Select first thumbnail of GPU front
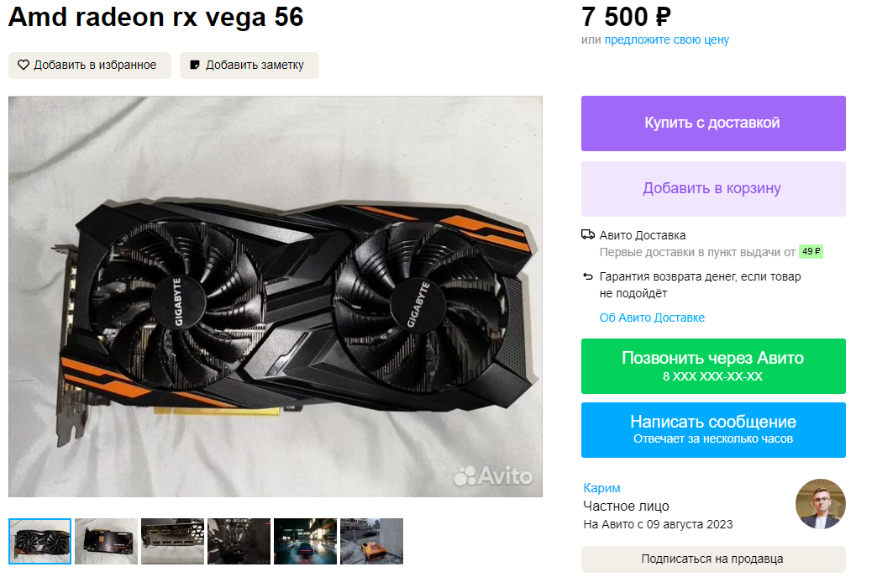 (39, 541)
